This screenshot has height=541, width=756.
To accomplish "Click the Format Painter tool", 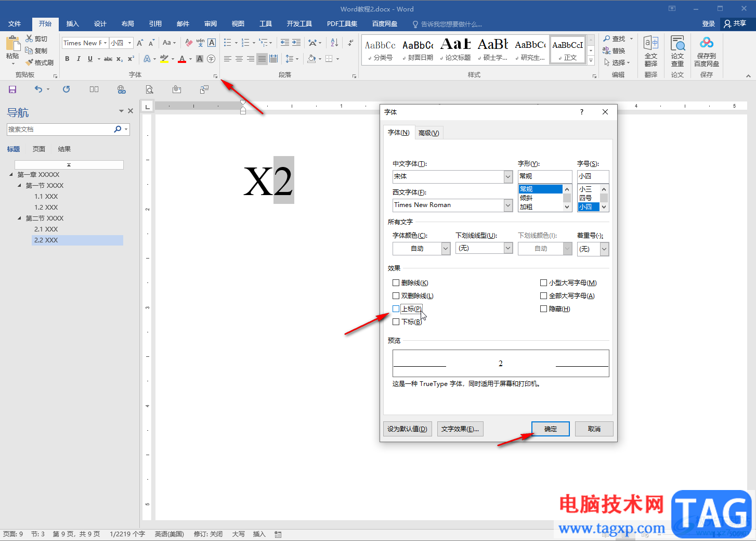I will pos(40,62).
